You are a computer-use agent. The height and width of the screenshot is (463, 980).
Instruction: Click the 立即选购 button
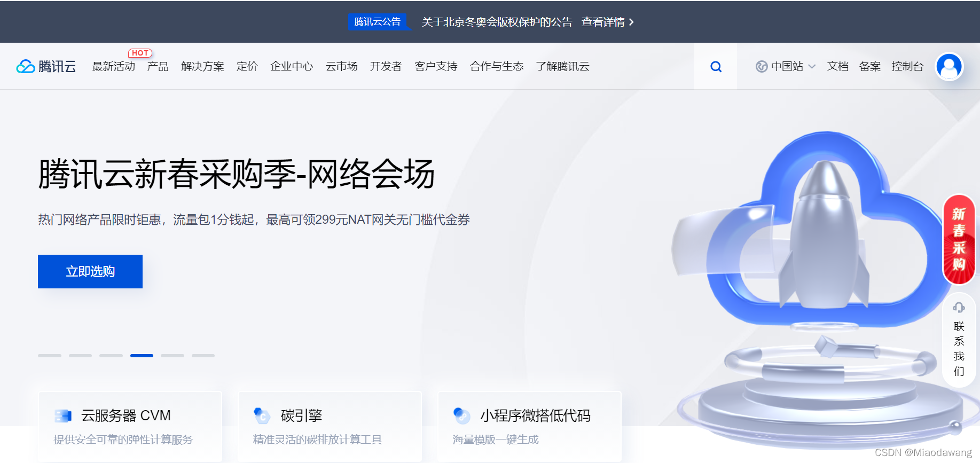point(90,271)
